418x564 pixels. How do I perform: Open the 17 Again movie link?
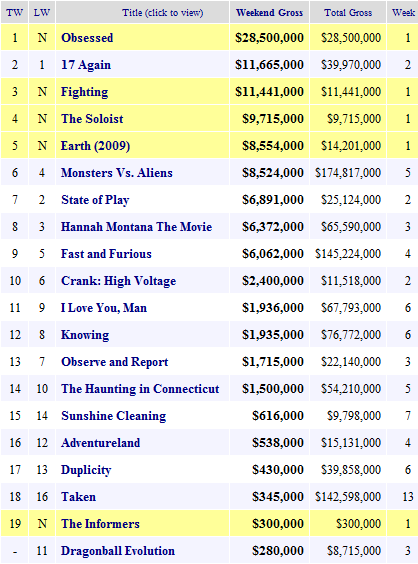[x=86, y=65]
